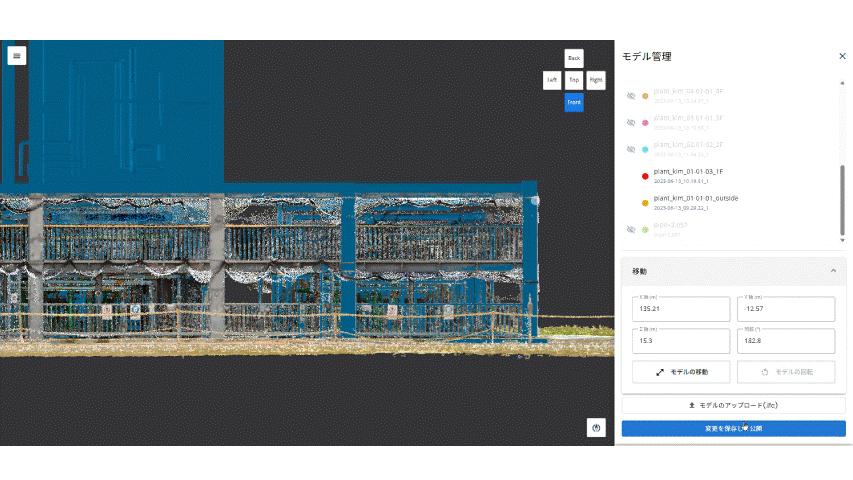Open the hamburger menu in the viewer
This screenshot has width=853, height=480.
tap(17, 56)
